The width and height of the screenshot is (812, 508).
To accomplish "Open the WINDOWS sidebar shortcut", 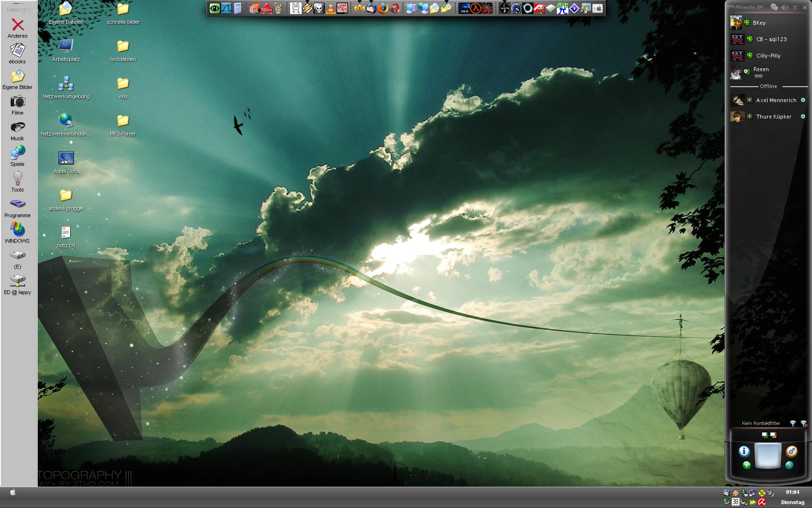I will click(x=17, y=233).
